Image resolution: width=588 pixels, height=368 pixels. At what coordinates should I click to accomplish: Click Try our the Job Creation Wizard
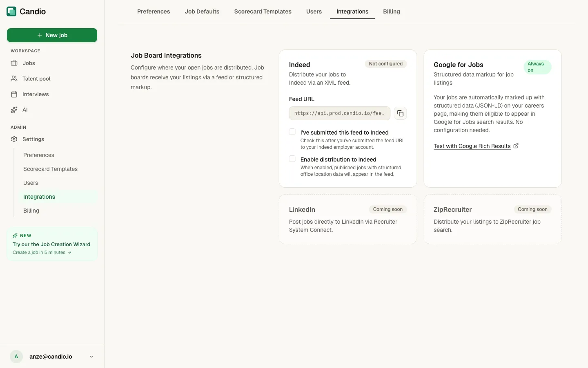point(51,244)
